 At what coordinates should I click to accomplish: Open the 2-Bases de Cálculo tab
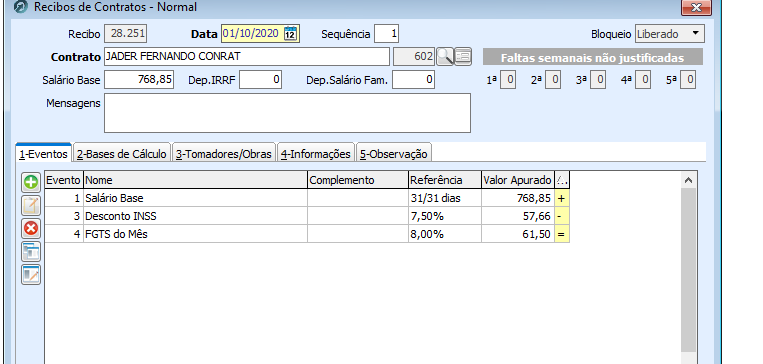tap(122, 154)
